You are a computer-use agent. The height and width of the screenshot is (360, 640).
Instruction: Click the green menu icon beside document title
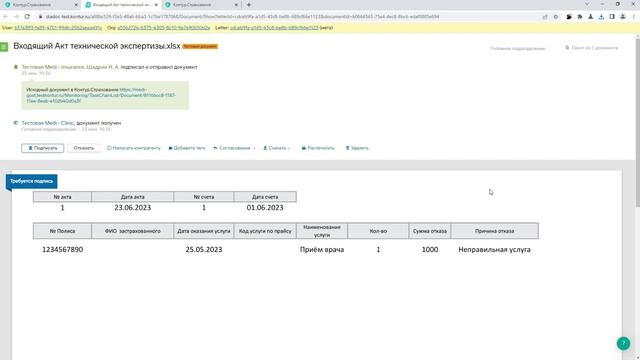tap(4, 47)
